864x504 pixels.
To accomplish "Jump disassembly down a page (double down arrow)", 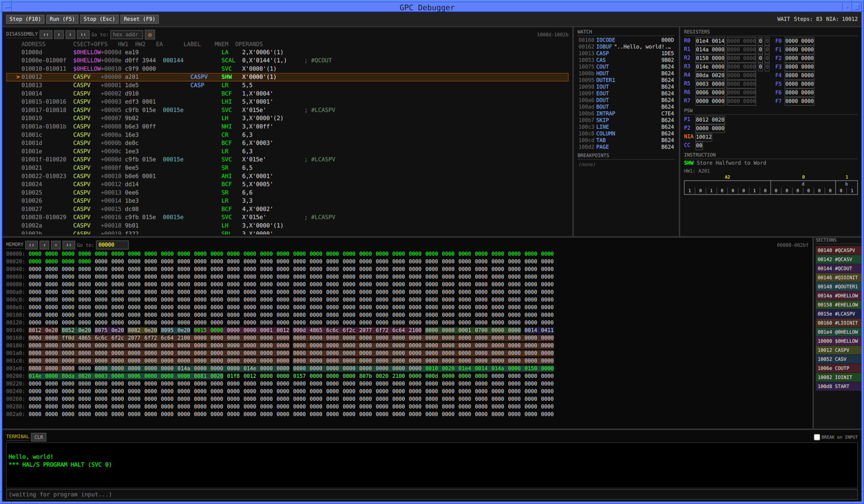I will [x=83, y=34].
